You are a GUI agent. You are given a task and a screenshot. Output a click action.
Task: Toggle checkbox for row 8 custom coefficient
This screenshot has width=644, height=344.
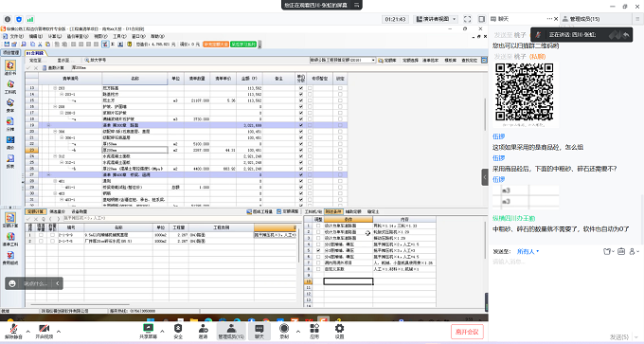coord(318,269)
